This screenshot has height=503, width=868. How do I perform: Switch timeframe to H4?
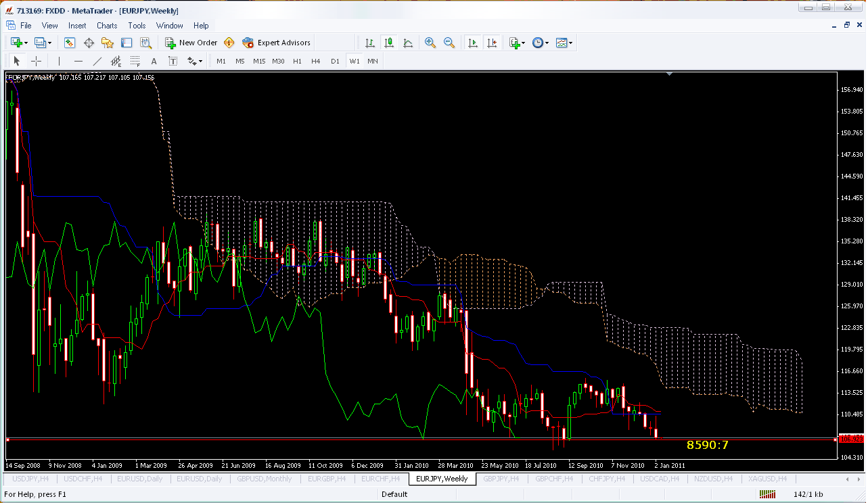[316, 61]
